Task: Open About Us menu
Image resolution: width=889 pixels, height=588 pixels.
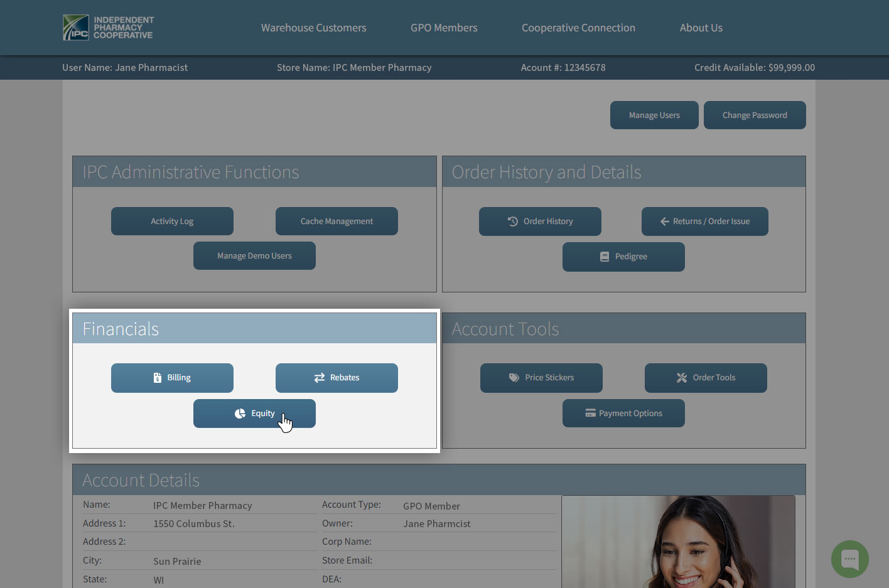Action: point(701,28)
